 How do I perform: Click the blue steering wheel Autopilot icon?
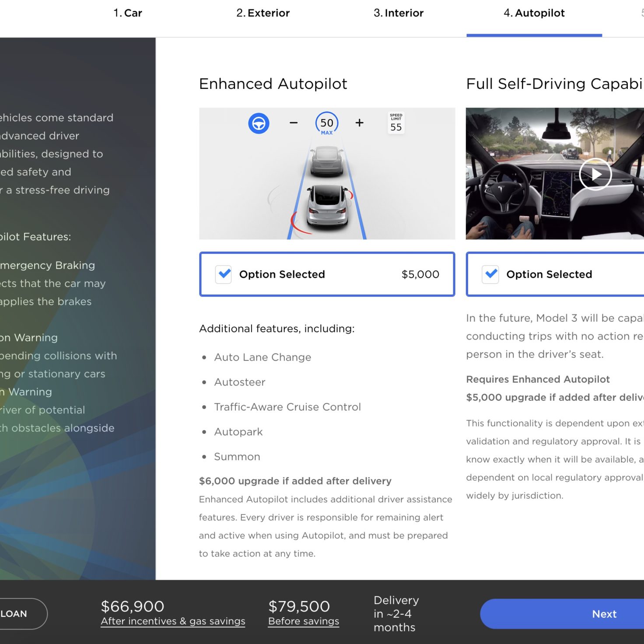click(x=259, y=123)
